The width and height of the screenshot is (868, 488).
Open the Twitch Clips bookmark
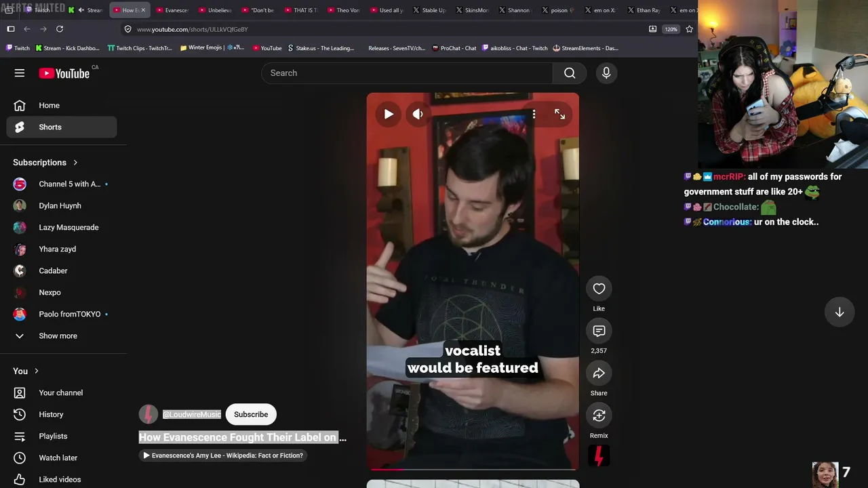click(x=140, y=48)
